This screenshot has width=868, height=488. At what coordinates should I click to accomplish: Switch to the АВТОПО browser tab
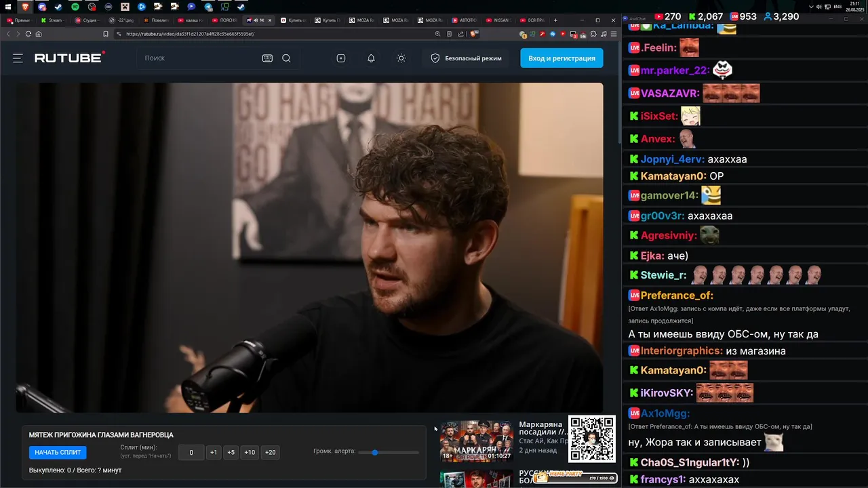[x=465, y=20]
